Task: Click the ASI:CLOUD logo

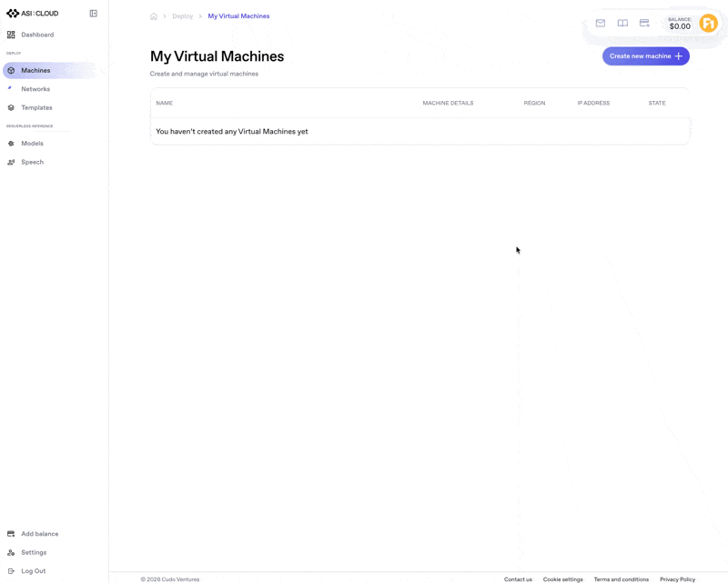Action: (33, 14)
